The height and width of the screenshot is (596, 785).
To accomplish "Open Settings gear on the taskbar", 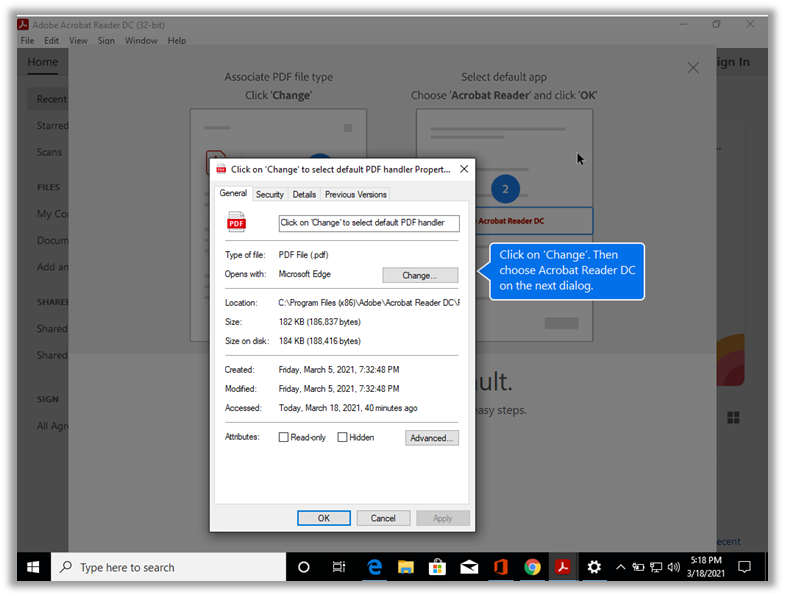I will coord(594,567).
